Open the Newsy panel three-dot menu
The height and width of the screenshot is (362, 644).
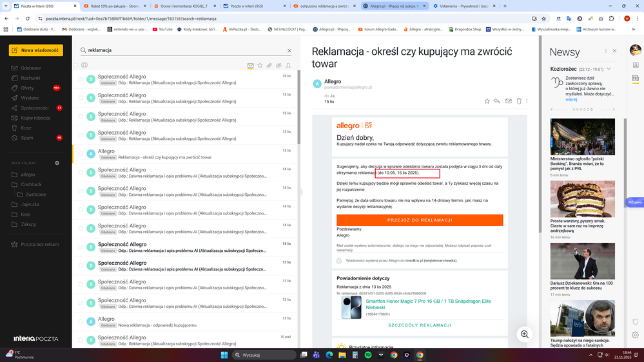[605, 51]
